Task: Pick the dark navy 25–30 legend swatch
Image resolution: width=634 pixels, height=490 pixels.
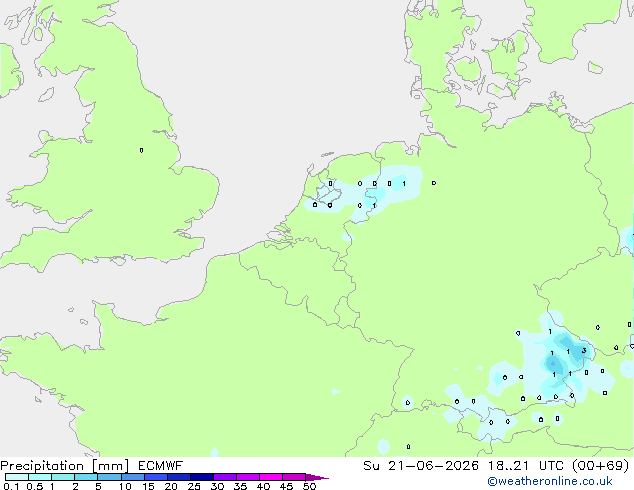Action: [202, 477]
